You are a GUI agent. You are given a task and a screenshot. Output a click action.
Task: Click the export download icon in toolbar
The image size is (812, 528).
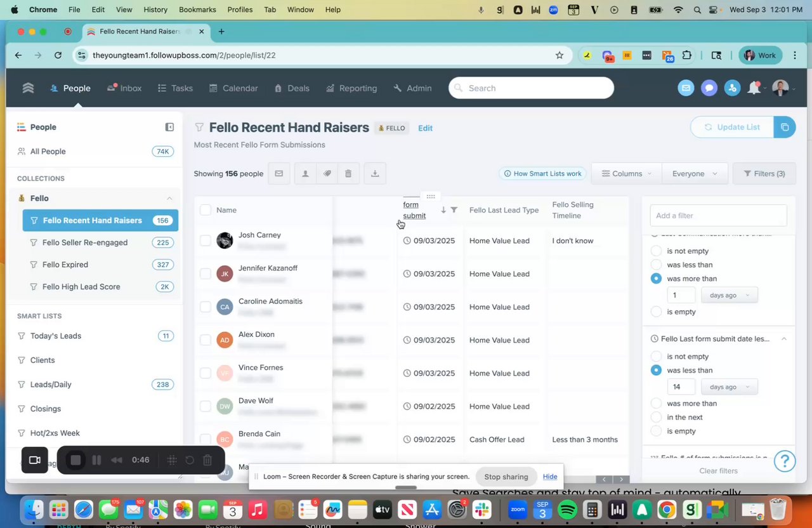tap(375, 173)
